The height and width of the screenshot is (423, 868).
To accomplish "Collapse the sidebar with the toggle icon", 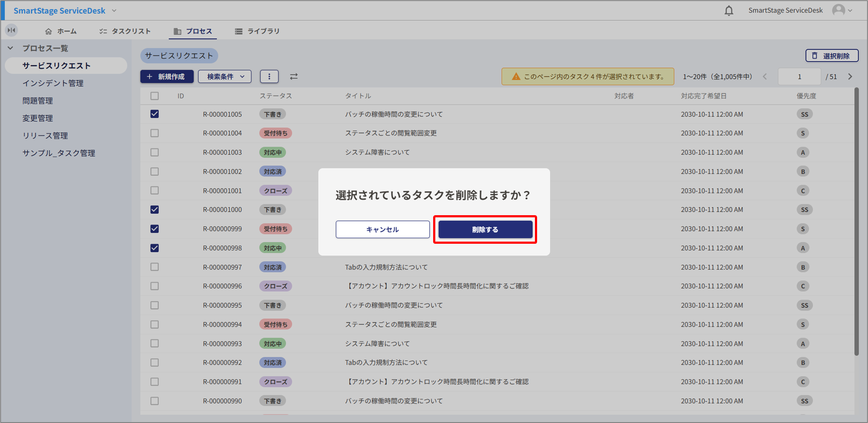I will (x=11, y=30).
